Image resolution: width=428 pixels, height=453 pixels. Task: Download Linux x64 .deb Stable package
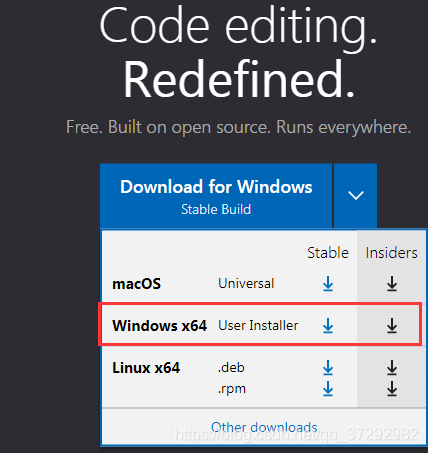[x=328, y=368]
